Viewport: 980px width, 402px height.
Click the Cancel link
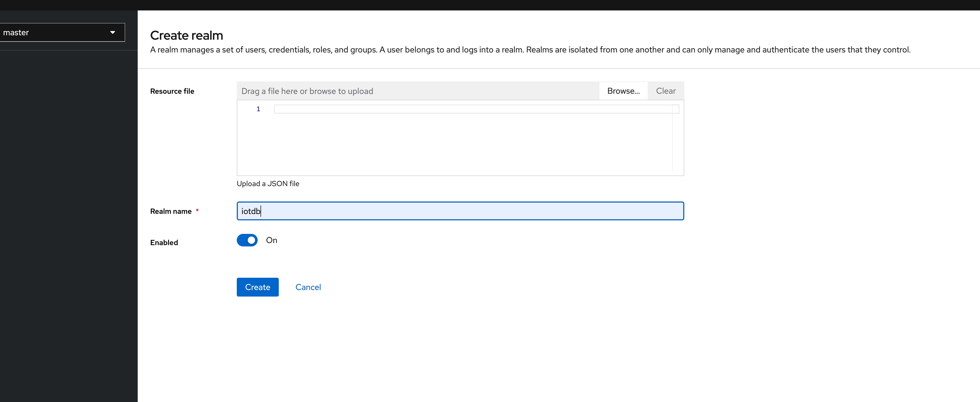coord(308,287)
